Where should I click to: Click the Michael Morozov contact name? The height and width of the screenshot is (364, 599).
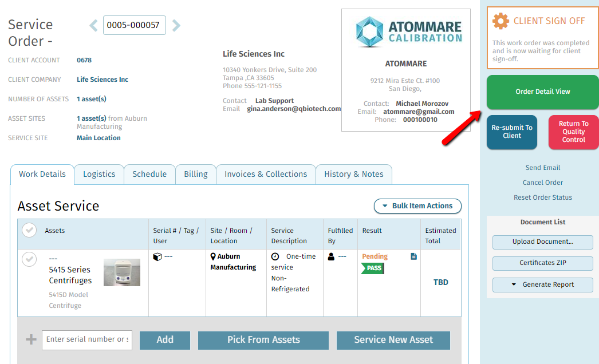422,104
